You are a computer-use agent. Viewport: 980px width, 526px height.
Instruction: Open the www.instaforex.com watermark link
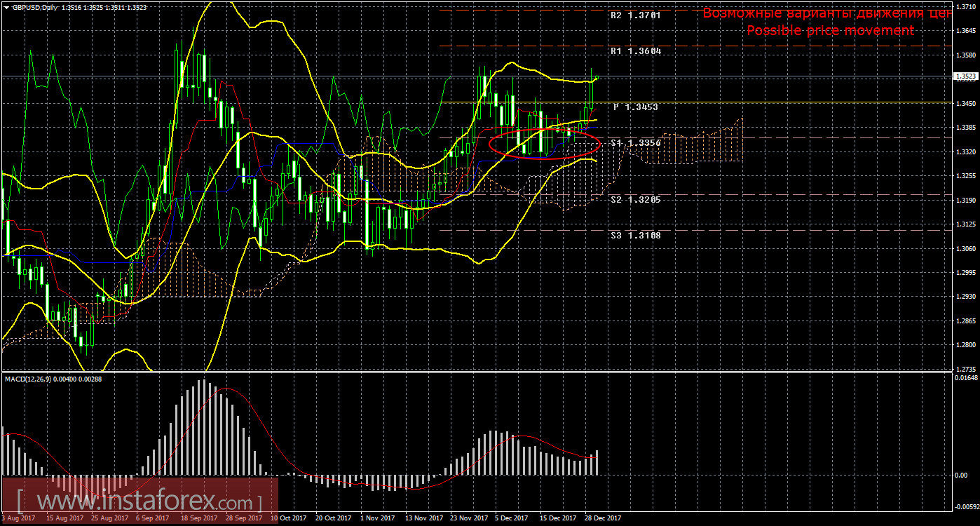click(x=139, y=503)
